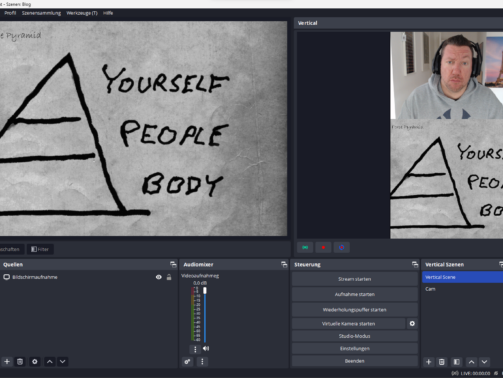Delete scene in Vertical Szenen panel
Viewport: 503px width, 378px height.
tap(442, 362)
